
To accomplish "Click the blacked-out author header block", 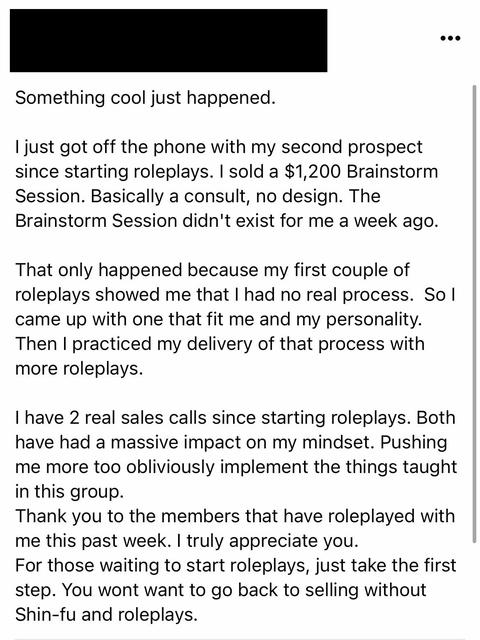I will click(x=169, y=40).
